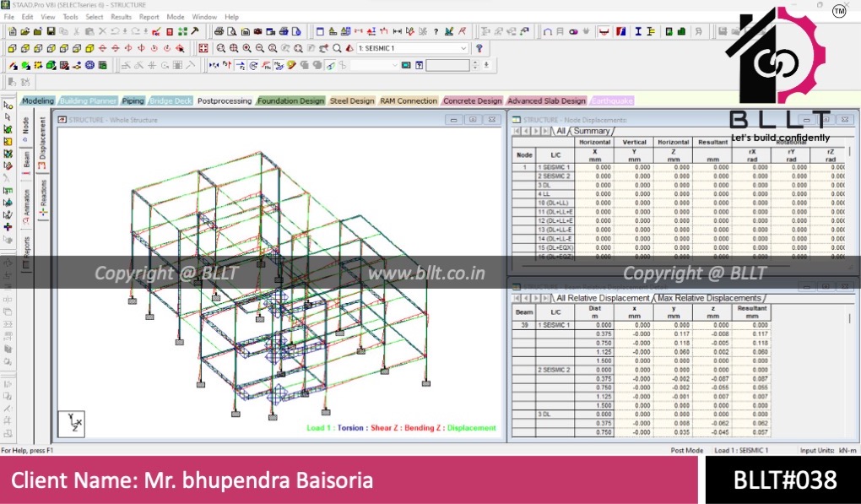Click the Take Picture camera icon
Screen dimensions: 861x504
(x=257, y=32)
